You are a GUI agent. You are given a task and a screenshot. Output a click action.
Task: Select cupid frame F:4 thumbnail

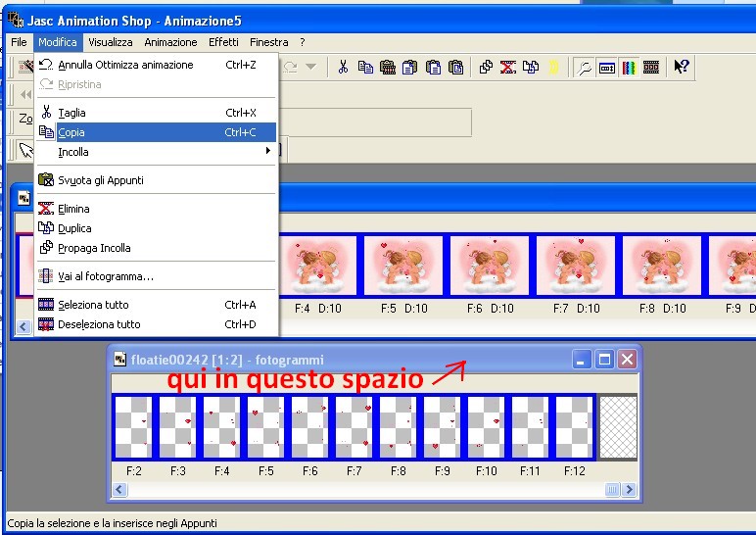pos(317,265)
